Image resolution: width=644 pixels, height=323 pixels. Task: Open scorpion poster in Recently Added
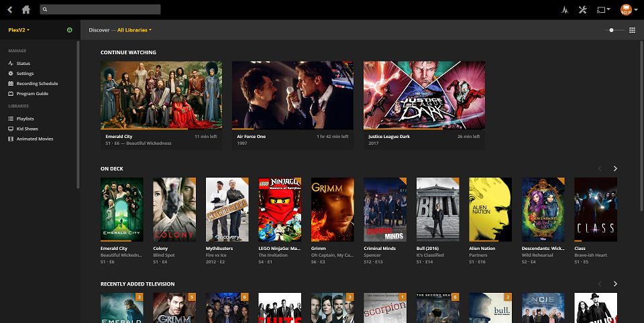(385, 308)
